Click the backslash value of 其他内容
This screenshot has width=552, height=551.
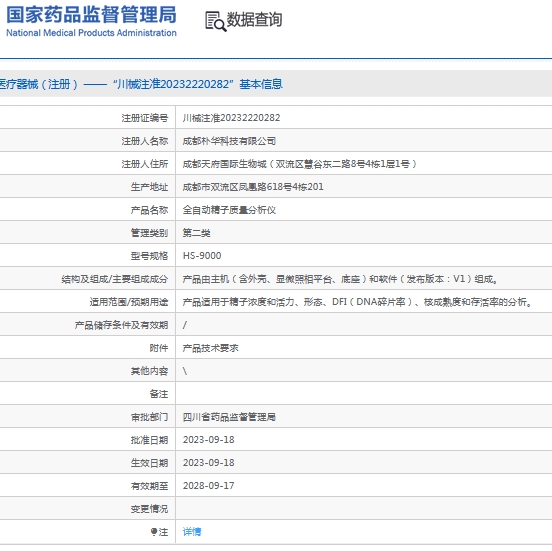coord(185,371)
